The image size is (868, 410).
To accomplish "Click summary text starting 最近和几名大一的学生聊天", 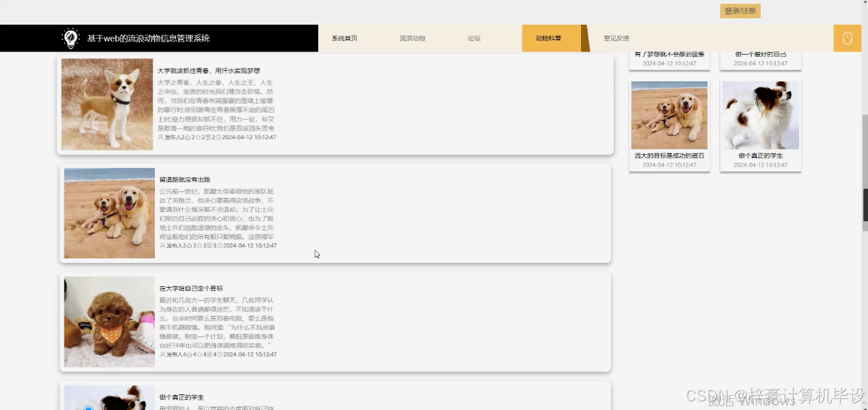I will 216,323.
